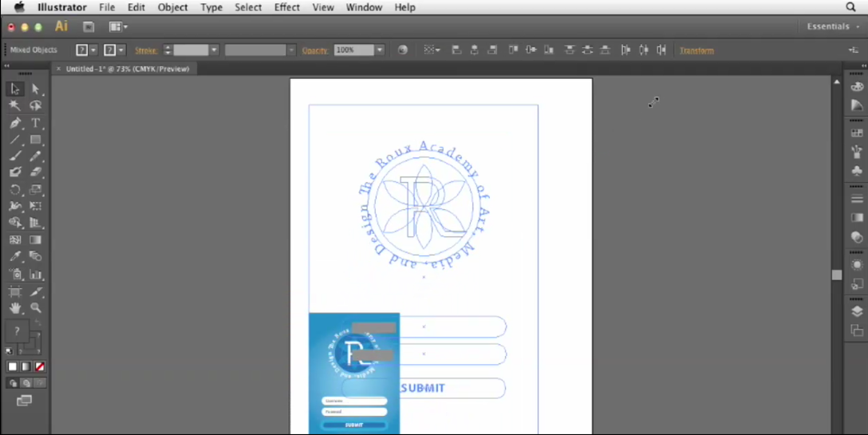This screenshot has width=868, height=435.
Task: Select the Shape Builder tool
Action: pos(15,223)
